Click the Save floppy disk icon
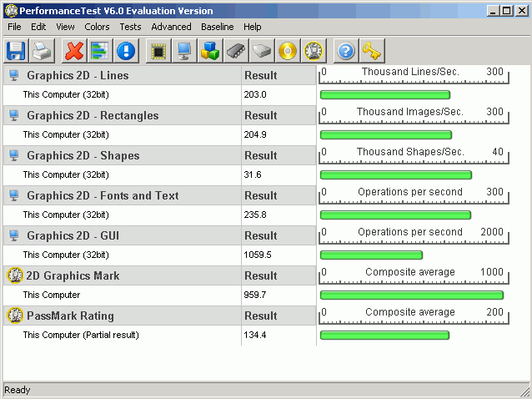 coord(16,51)
